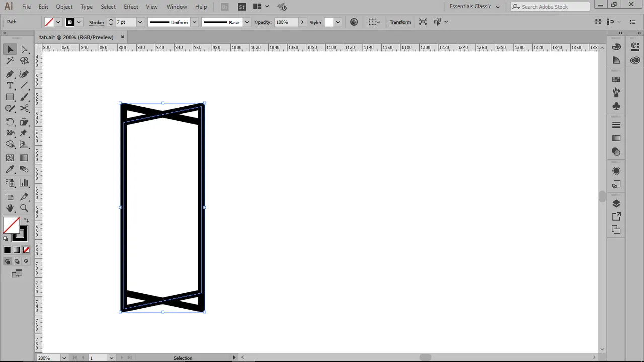Select the Scale tool
This screenshot has height=362, width=644.
[x=24, y=122]
